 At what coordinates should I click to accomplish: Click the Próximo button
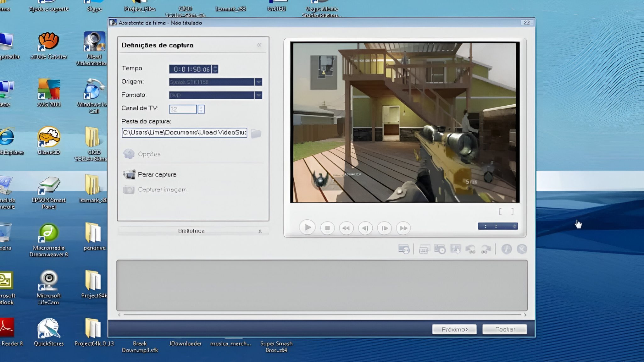[x=455, y=329]
